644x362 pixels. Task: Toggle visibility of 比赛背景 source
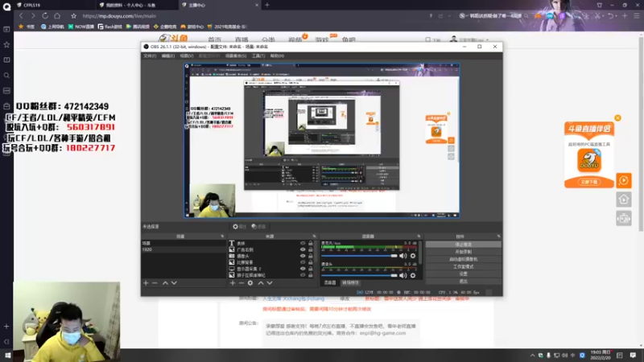(303, 262)
